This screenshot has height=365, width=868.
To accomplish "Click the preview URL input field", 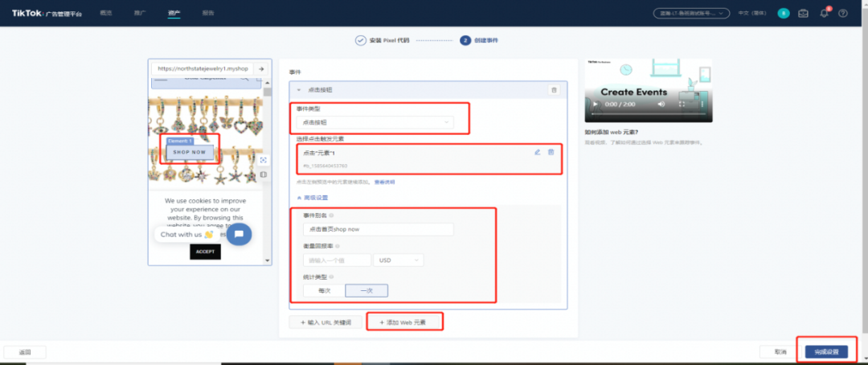I will (x=203, y=68).
